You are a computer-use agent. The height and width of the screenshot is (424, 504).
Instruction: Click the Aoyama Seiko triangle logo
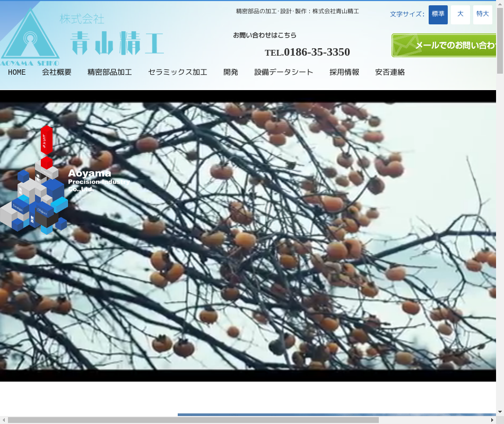pos(30,37)
